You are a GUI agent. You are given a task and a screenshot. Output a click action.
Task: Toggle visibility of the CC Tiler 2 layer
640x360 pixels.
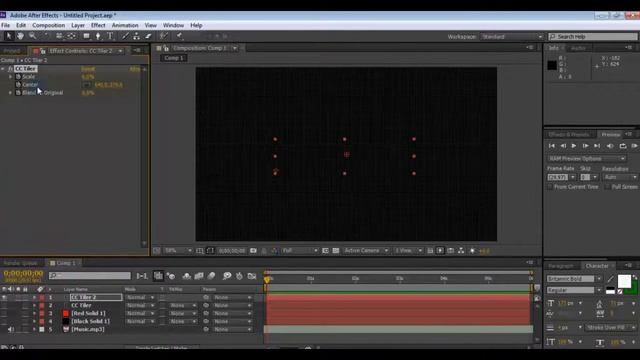(4, 298)
